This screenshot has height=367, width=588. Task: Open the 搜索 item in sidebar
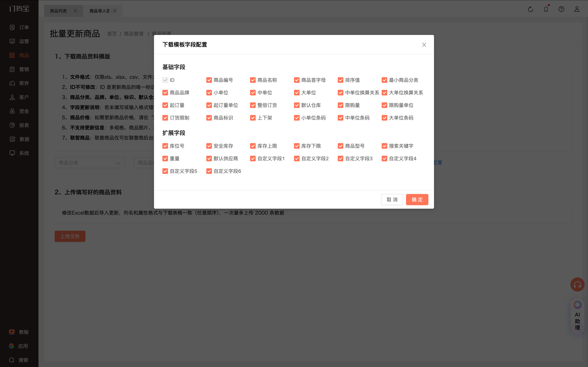coord(19,360)
